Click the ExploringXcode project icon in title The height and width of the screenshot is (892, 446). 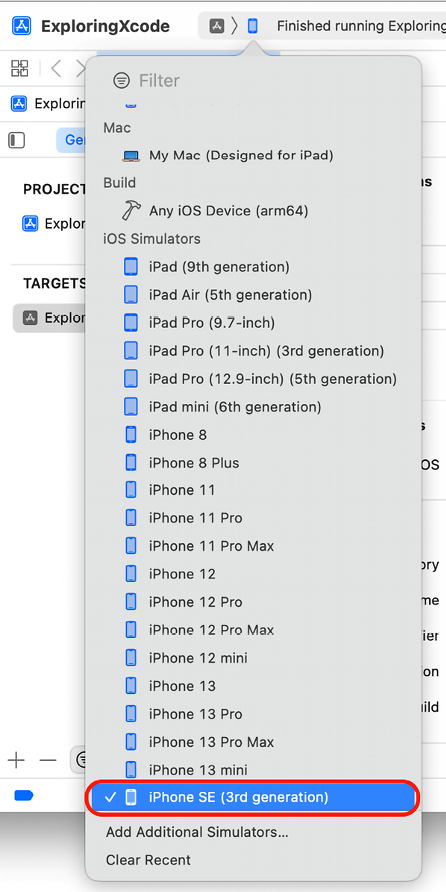22,26
